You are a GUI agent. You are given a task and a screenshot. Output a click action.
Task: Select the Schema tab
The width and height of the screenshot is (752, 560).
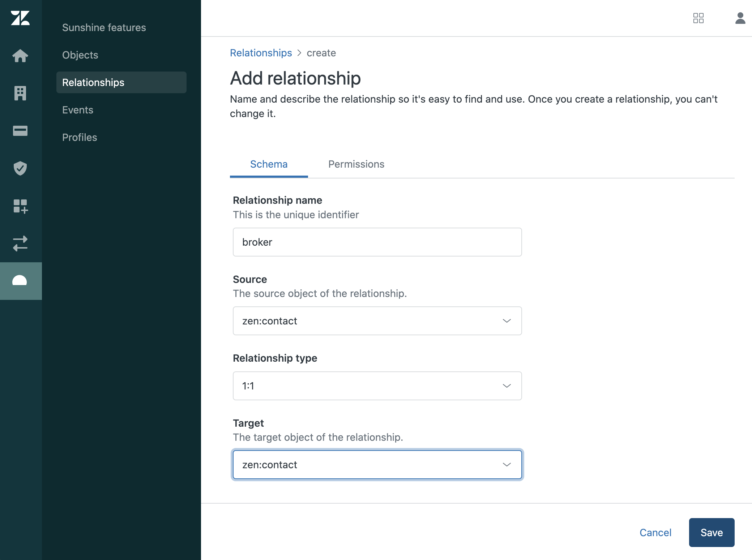(x=269, y=164)
